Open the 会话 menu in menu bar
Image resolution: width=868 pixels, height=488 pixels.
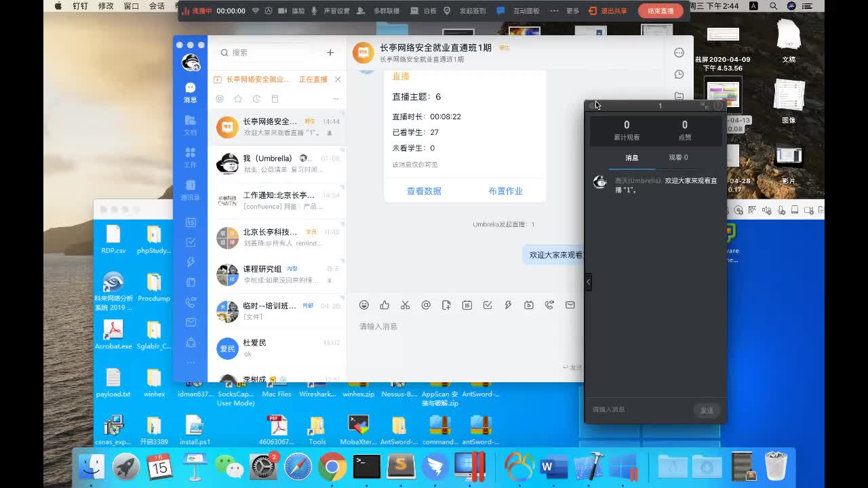pyautogui.click(x=157, y=5)
